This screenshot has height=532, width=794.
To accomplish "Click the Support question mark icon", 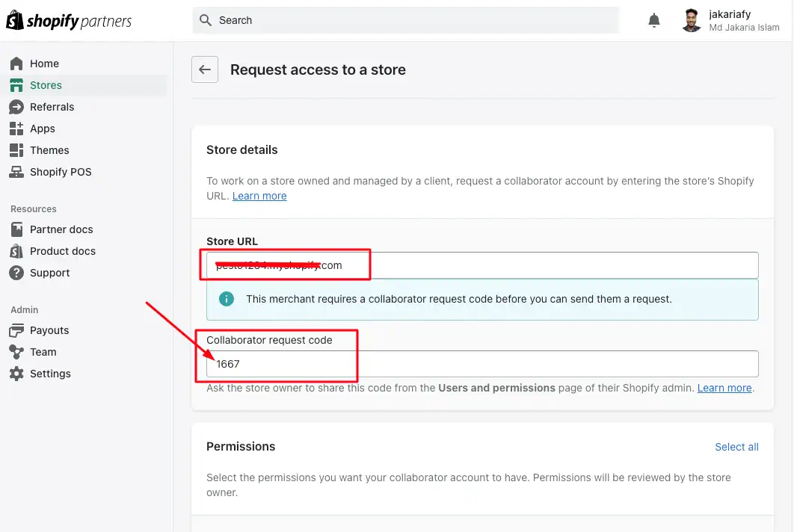I will 16,273.
